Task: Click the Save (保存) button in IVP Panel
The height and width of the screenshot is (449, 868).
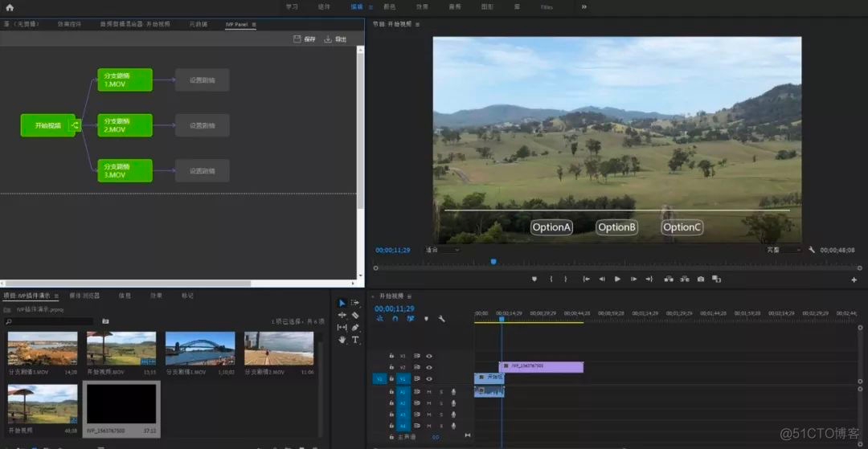Action: pyautogui.click(x=305, y=39)
